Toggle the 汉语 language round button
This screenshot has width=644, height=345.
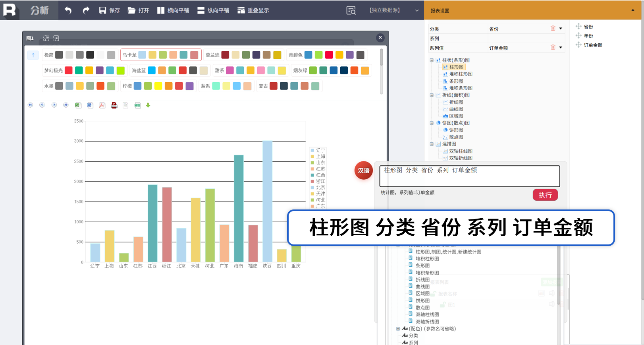click(x=363, y=171)
